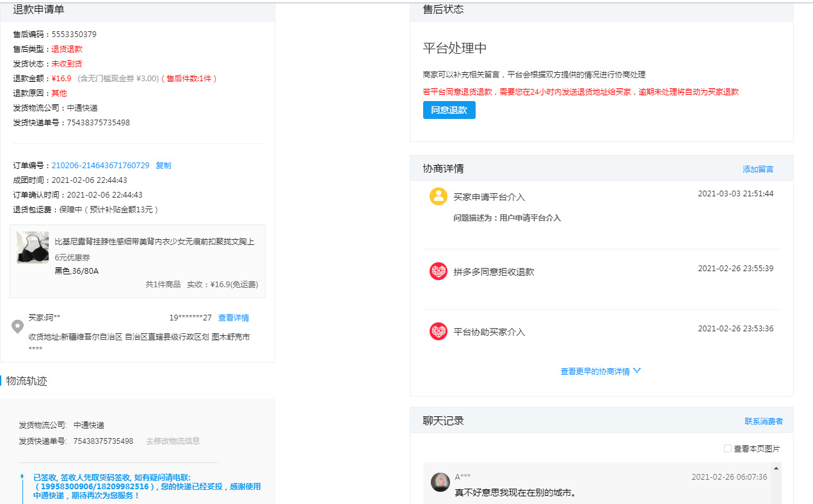Click the red refund deadline warning text
Screen dimensions: 813x504
[581, 91]
